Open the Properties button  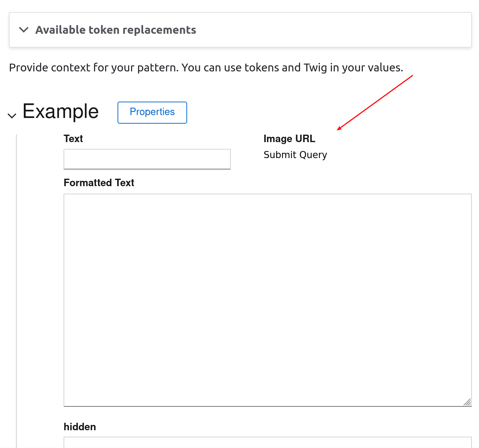pos(152,112)
